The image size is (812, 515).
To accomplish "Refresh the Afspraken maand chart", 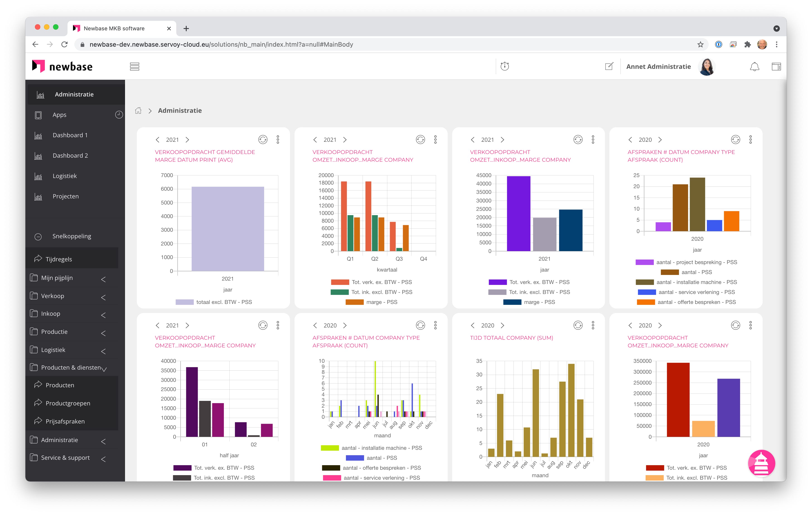I will pos(420,325).
